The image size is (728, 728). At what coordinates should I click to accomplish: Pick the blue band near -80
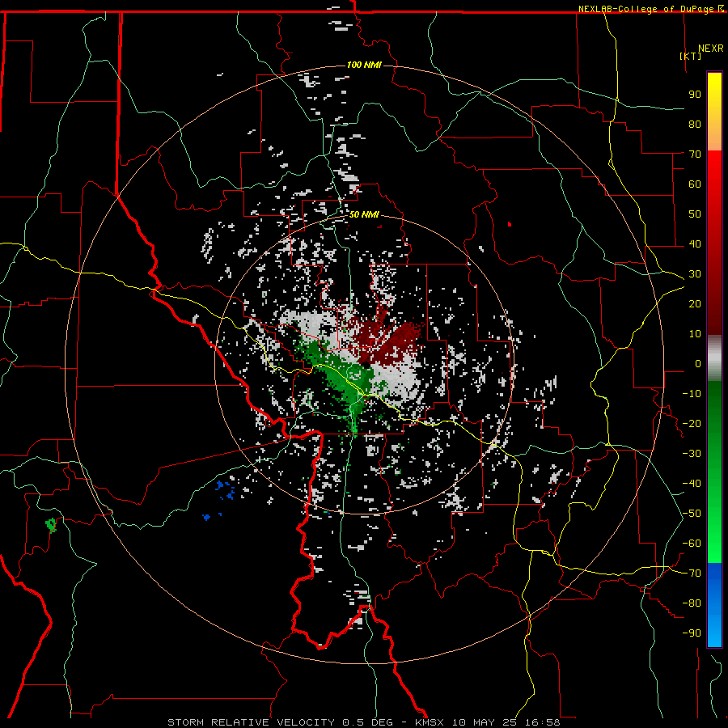714,603
